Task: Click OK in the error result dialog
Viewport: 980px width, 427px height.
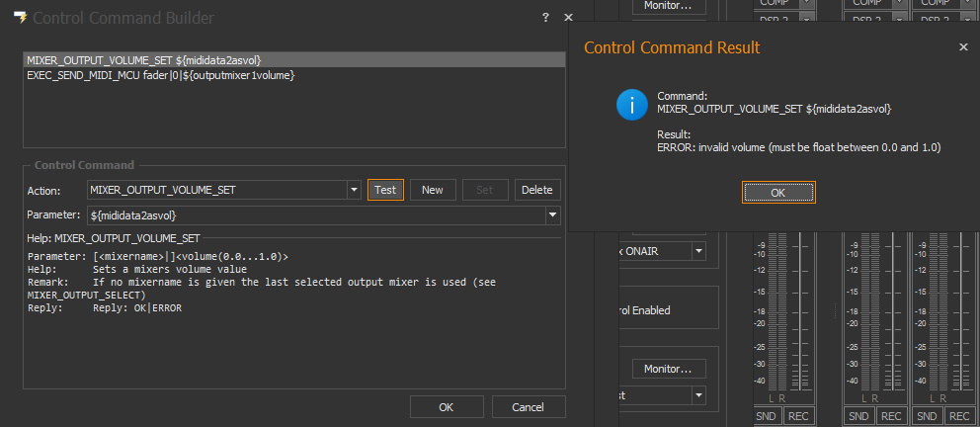Action: [777, 193]
